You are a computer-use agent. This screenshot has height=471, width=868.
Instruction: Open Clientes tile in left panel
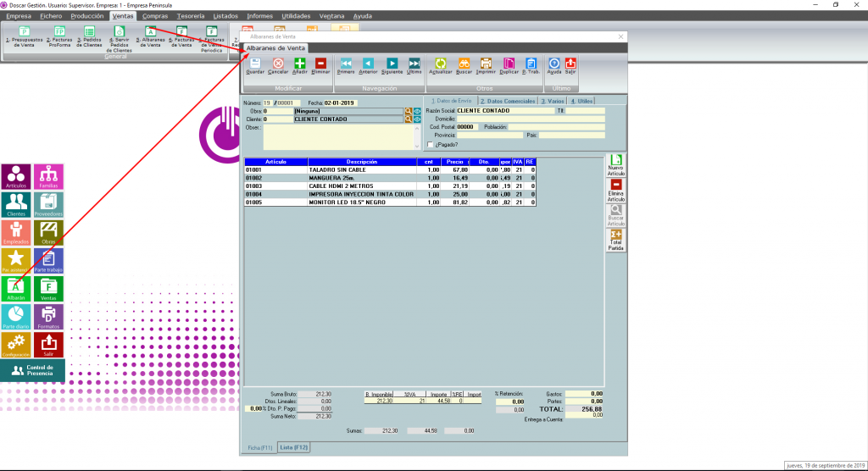coord(16,205)
